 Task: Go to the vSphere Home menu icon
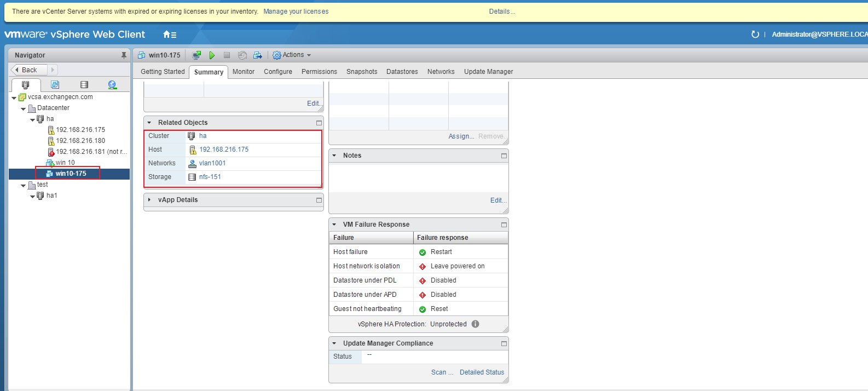click(x=170, y=34)
